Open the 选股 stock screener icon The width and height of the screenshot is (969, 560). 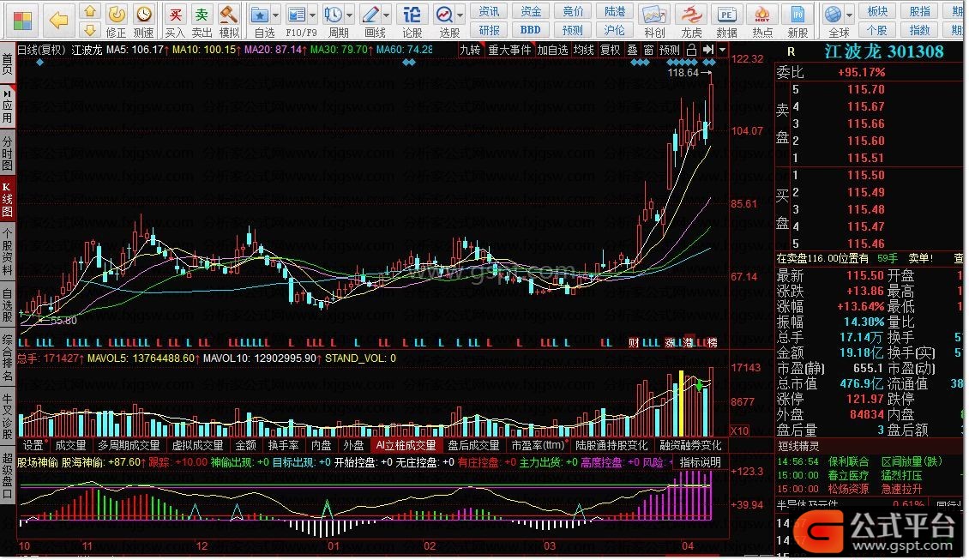pos(444,15)
